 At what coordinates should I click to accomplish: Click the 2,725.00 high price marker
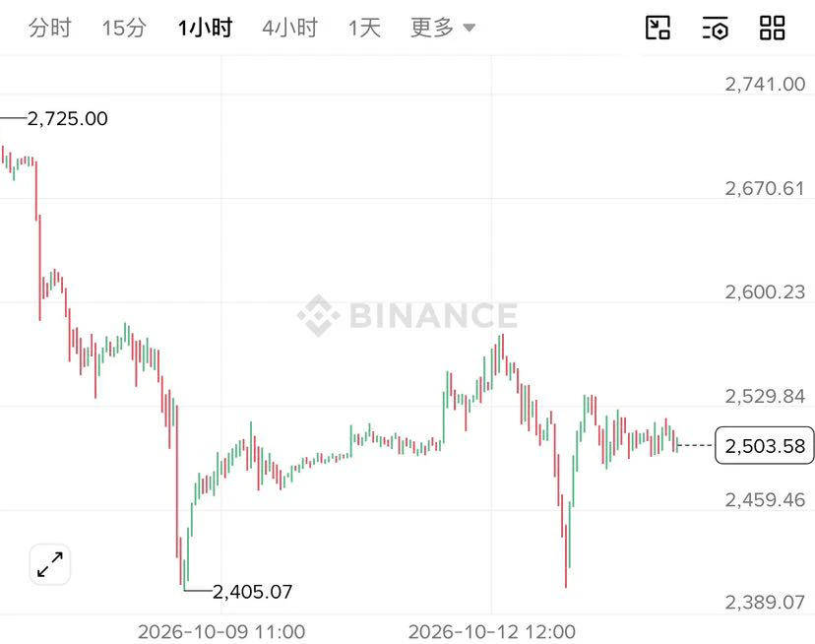pos(67,118)
